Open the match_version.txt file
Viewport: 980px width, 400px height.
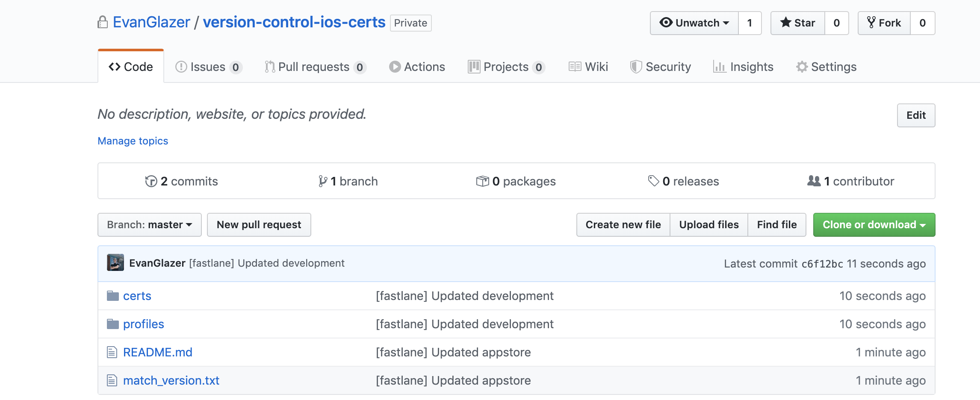click(x=171, y=380)
